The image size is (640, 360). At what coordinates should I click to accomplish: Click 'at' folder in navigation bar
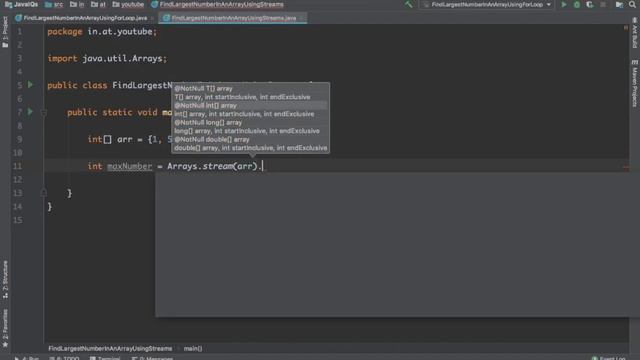coord(98,4)
